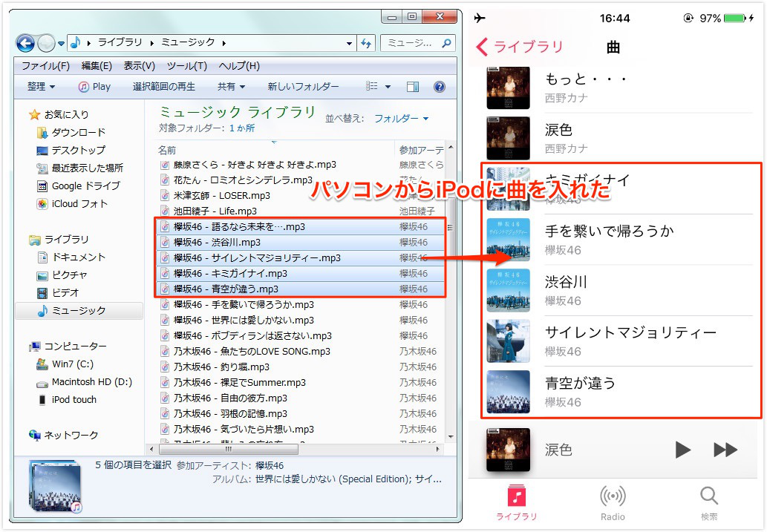
Task: Select ネットワーク in the navigation pane
Action: click(x=64, y=436)
